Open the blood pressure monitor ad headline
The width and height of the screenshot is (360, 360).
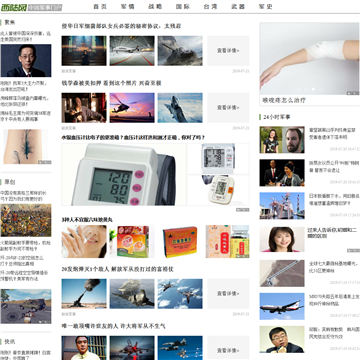click(x=133, y=137)
